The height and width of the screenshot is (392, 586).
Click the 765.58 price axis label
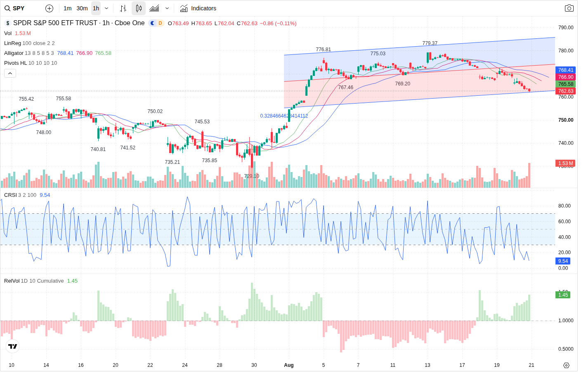tap(565, 84)
